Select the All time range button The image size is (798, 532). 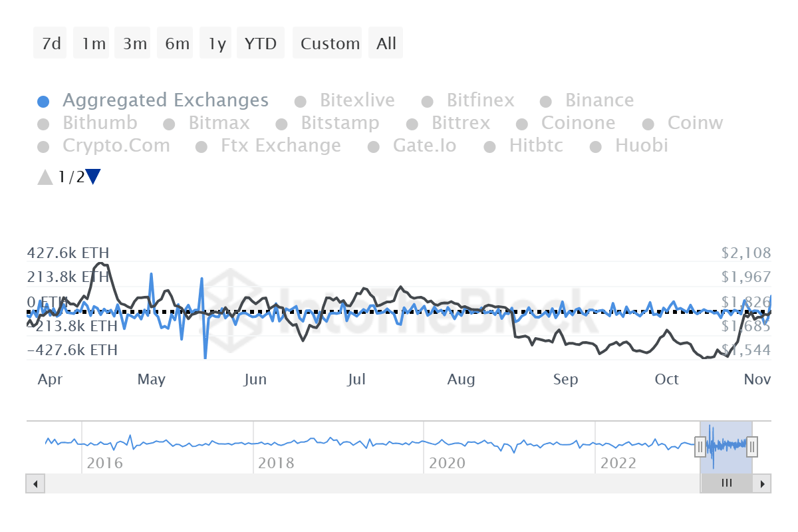pyautogui.click(x=386, y=44)
